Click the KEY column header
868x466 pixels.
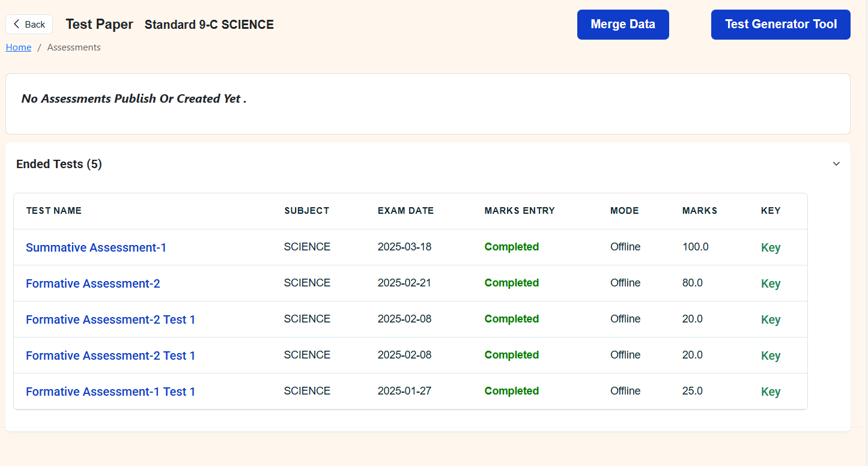click(771, 211)
